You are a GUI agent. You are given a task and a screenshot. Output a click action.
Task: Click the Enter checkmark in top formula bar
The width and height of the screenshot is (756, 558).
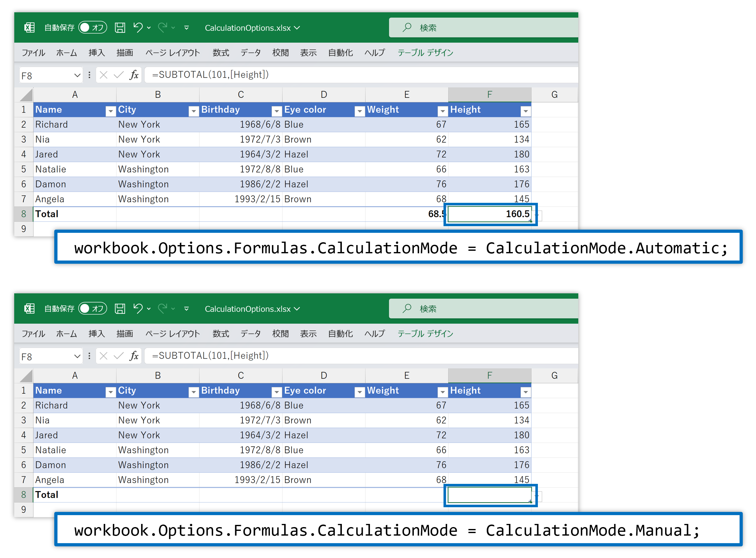(118, 75)
